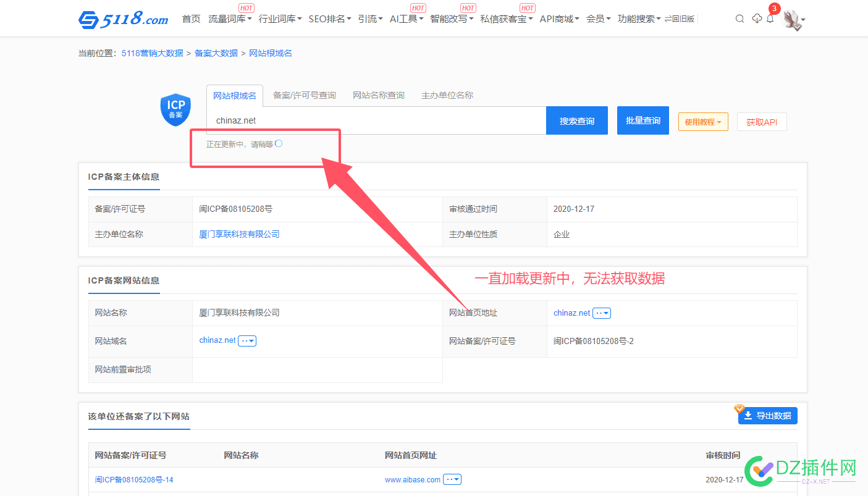This screenshot has height=496, width=868.
Task: Expand options beside 网站域名 chinaz.net
Action: 247,340
